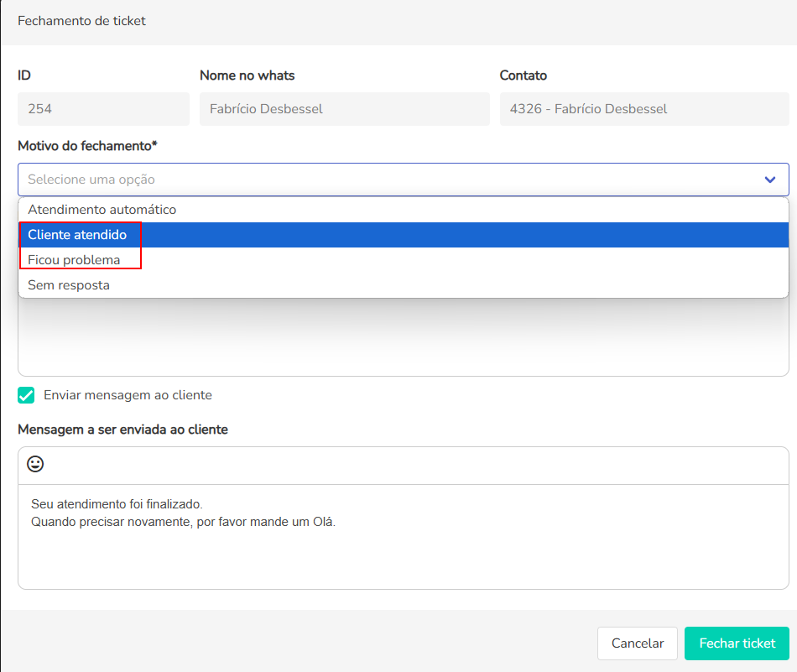Image resolution: width=797 pixels, height=672 pixels.
Task: Click the empty text area below the dropdown list
Action: tap(403, 337)
